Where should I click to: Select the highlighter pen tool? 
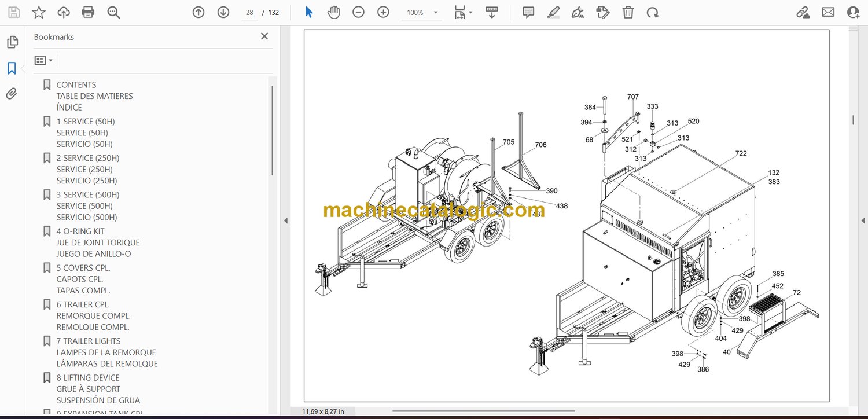point(553,12)
